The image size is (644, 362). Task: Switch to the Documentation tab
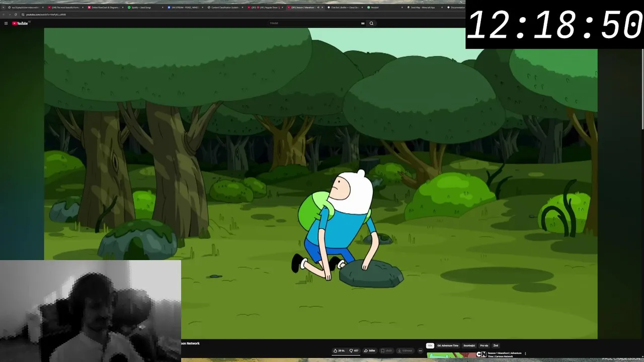455,8
